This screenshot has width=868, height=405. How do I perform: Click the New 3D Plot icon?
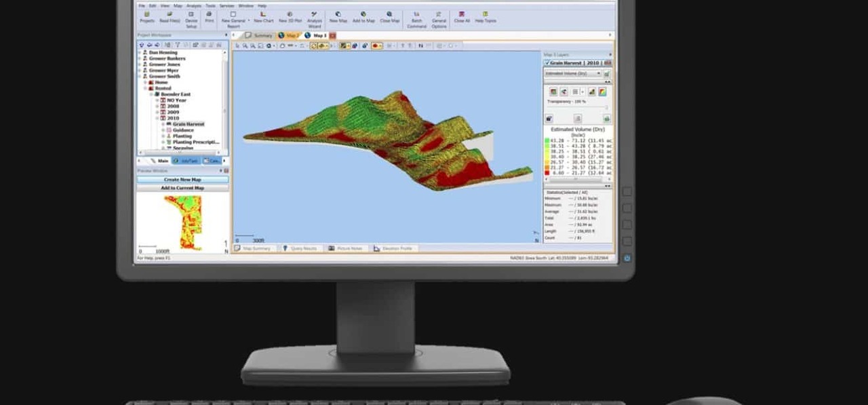(x=290, y=17)
